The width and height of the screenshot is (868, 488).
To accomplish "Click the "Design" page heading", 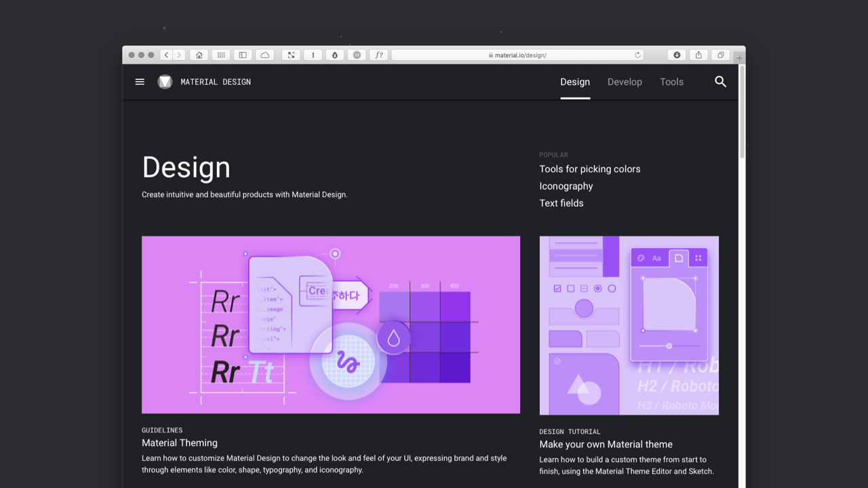I will [186, 167].
